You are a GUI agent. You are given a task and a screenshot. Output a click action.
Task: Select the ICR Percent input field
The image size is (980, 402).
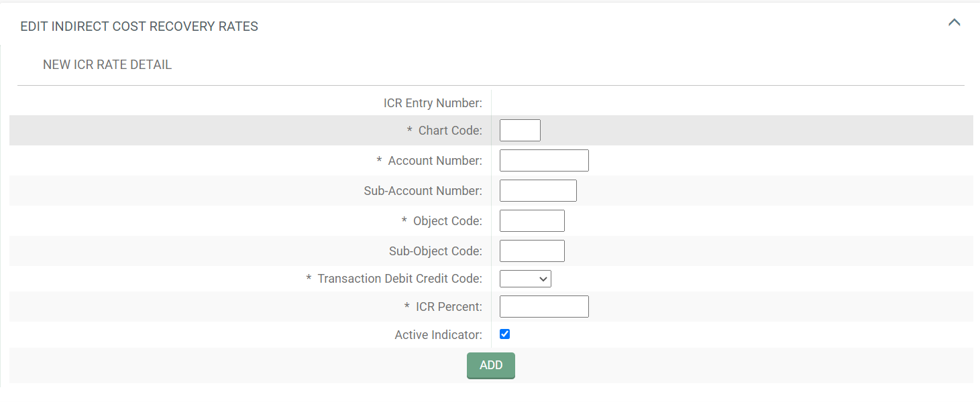click(543, 306)
